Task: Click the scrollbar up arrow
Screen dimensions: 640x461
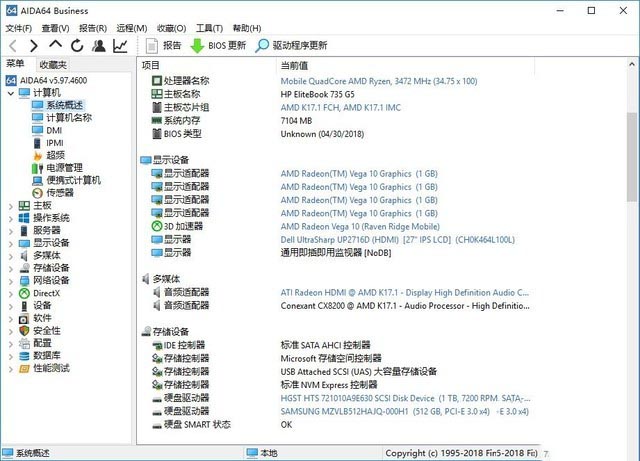Action: tap(632, 64)
